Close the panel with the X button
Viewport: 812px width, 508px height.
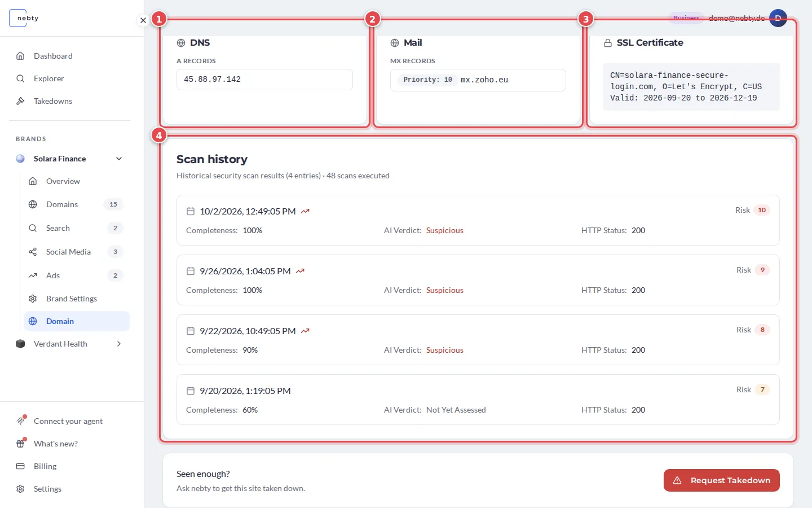tap(143, 20)
